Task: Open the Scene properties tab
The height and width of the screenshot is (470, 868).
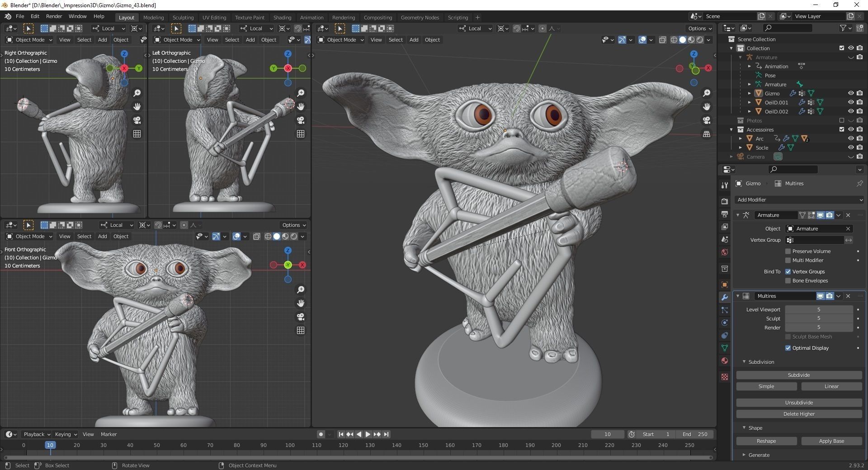Action: pos(725,240)
